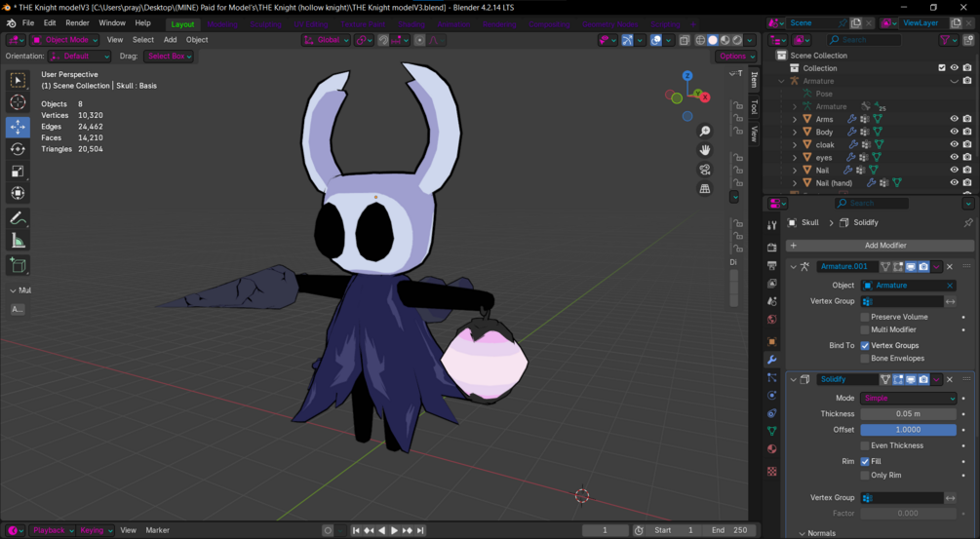Expand the Nail (hand) tree item
The height and width of the screenshot is (539, 980).
pos(795,183)
